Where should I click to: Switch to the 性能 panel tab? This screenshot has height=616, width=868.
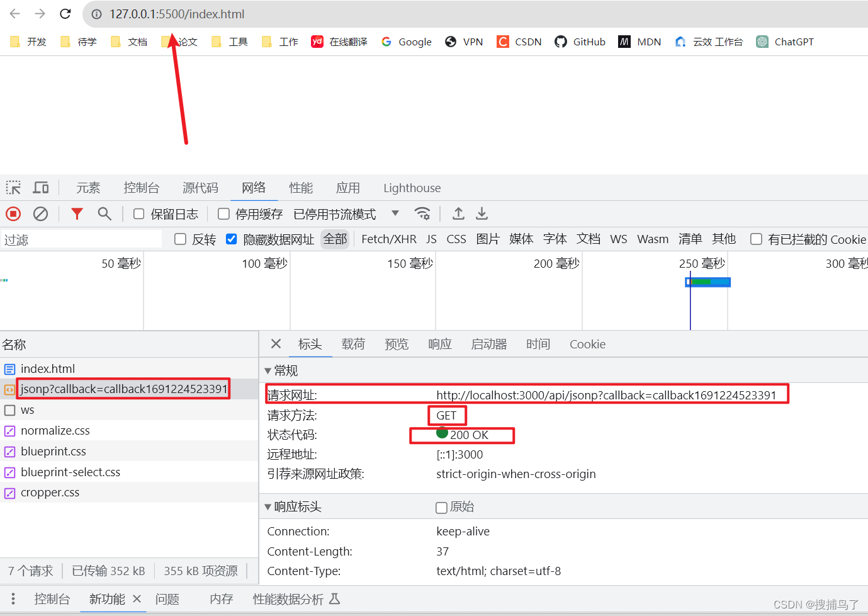(301, 188)
